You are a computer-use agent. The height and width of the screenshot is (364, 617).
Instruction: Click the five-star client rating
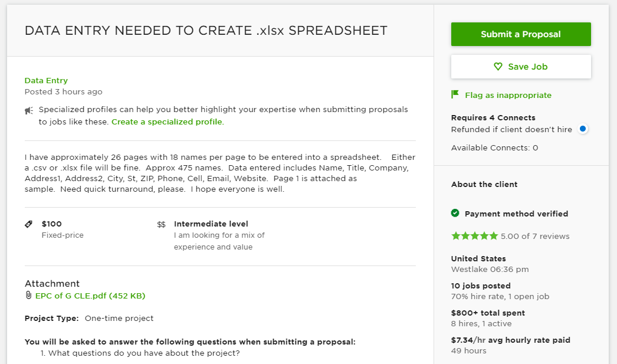coord(474,236)
